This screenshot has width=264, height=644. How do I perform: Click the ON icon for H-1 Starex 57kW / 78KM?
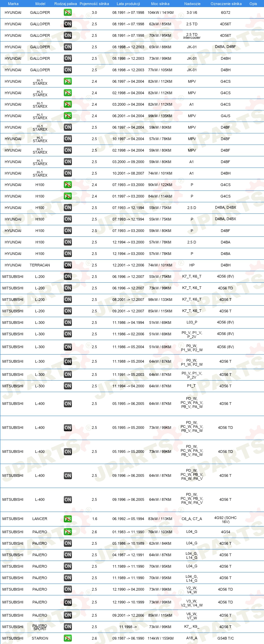68,139
